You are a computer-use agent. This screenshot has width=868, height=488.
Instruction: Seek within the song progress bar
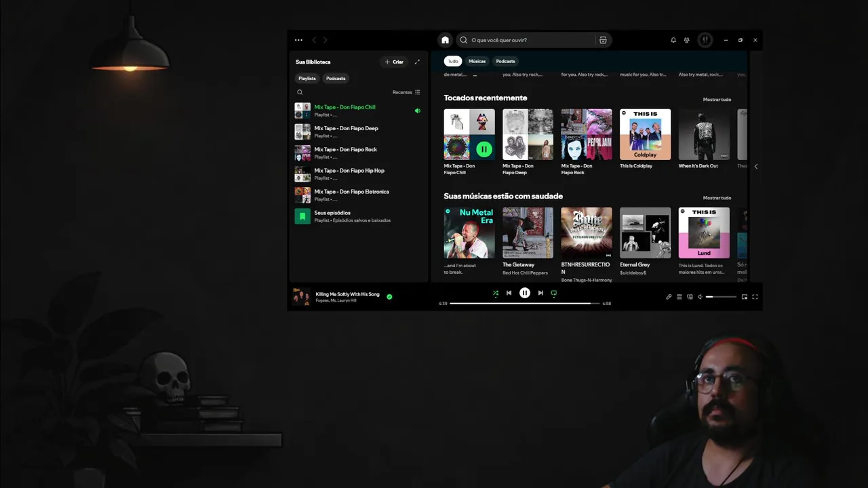[x=525, y=303]
